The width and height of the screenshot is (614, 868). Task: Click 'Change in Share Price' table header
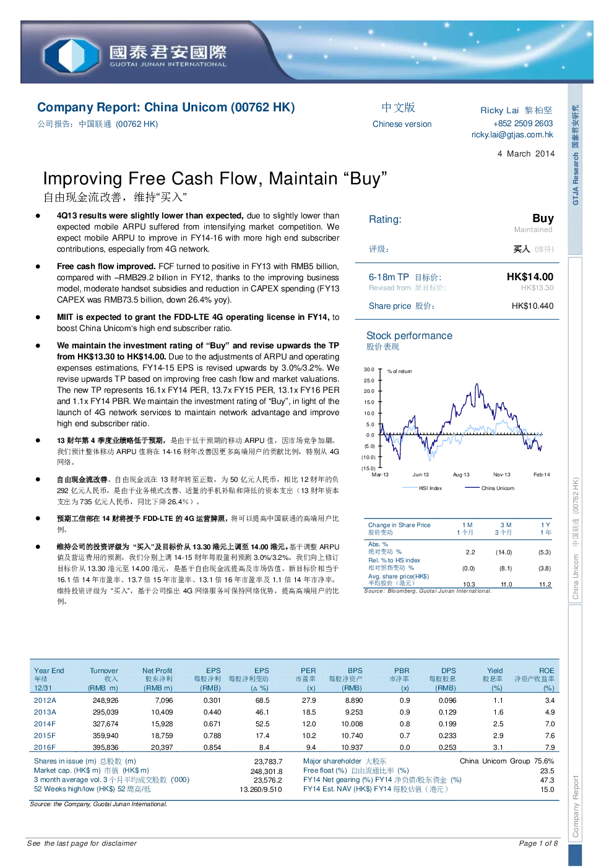click(x=399, y=525)
